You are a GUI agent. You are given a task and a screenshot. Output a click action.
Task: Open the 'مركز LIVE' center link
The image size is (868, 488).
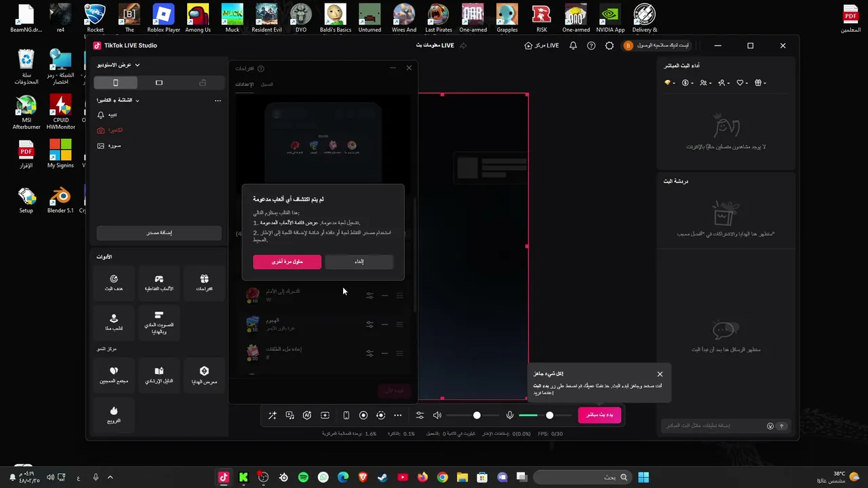tap(542, 45)
